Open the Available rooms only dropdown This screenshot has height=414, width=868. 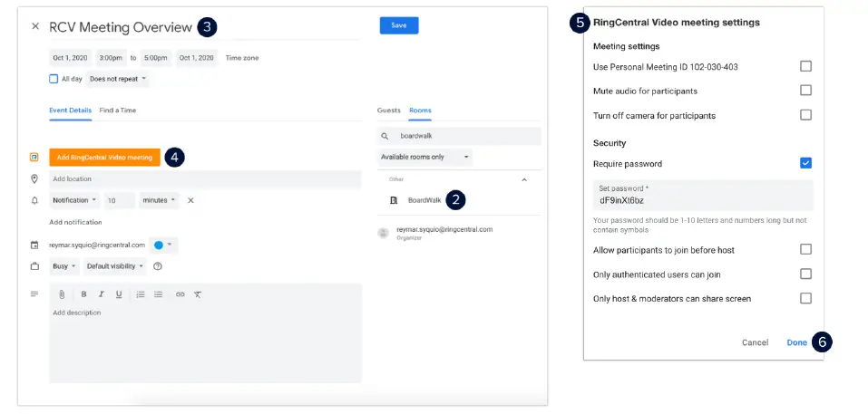(x=424, y=157)
